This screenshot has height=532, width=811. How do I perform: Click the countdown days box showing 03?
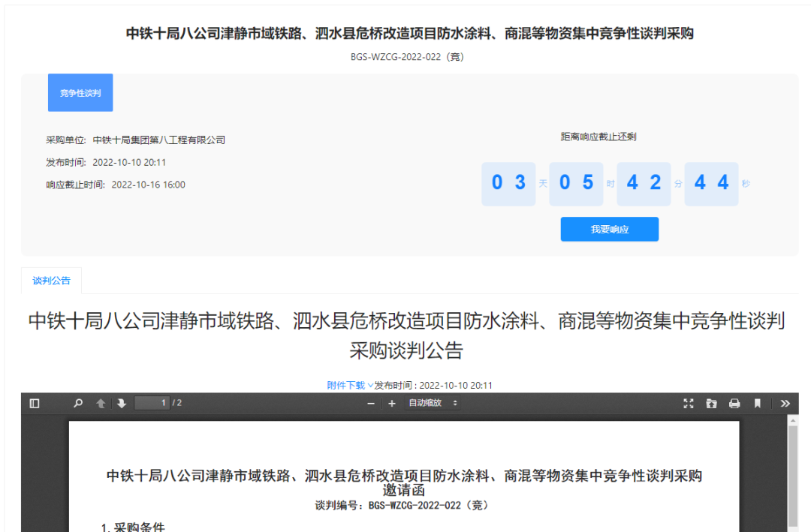tap(508, 184)
